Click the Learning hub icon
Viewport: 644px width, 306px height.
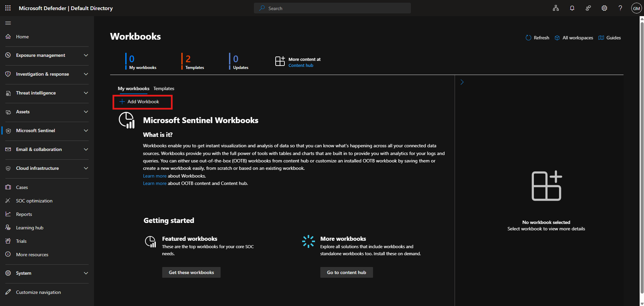point(8,227)
